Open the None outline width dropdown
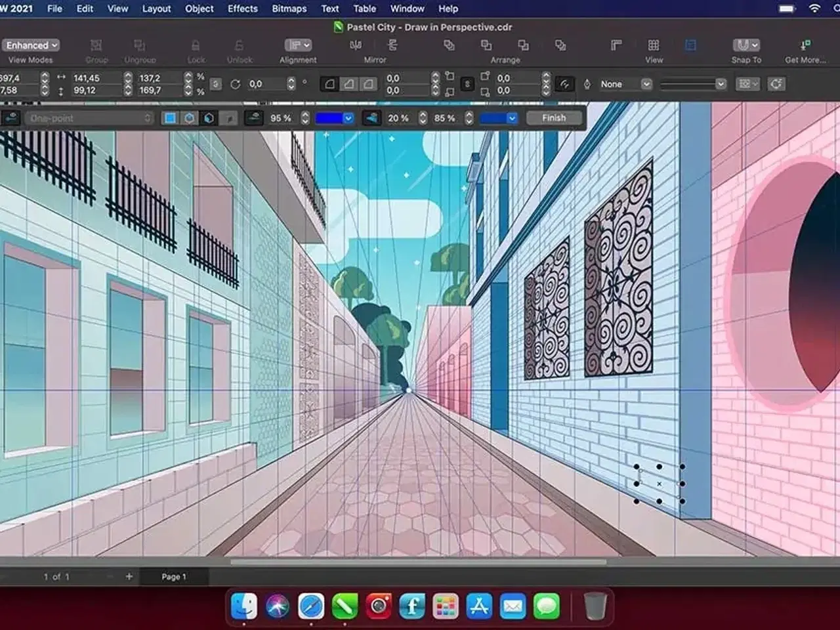This screenshot has width=840, height=630. pos(625,84)
